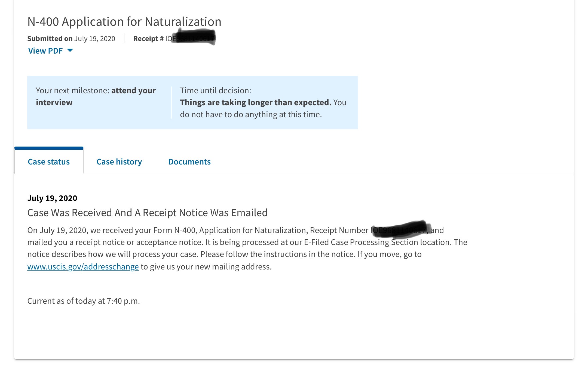Click the 'Current as of today' timestamp
Viewport: 588px width, 366px height.
(84, 301)
